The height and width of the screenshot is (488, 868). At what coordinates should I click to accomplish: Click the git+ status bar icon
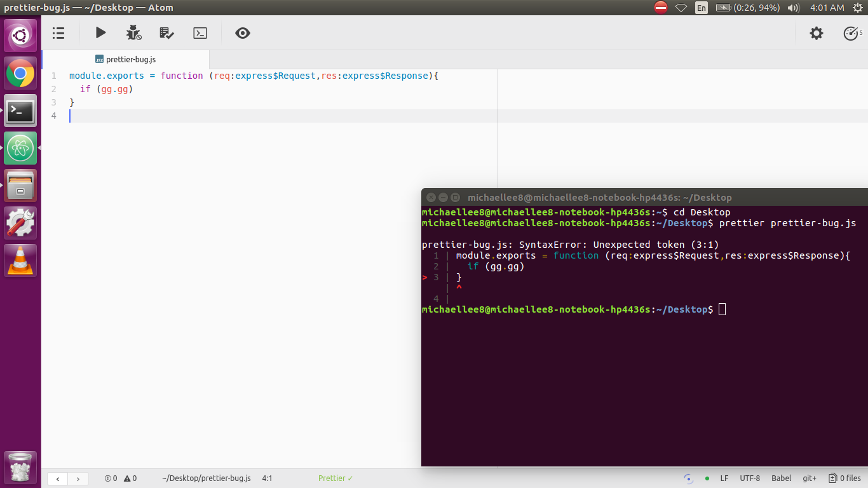click(810, 478)
